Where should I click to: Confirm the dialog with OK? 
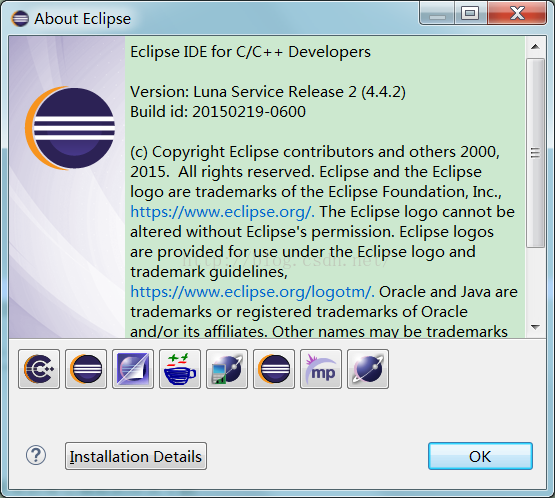[480, 456]
